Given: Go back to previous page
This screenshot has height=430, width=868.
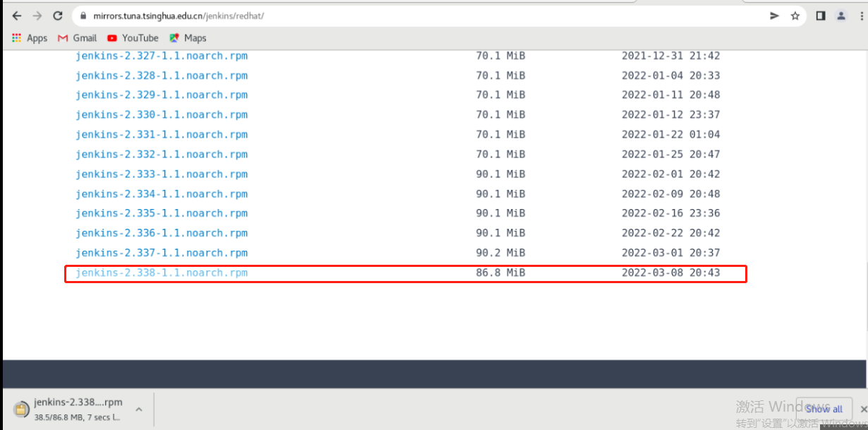Looking at the screenshot, I should coord(18,16).
